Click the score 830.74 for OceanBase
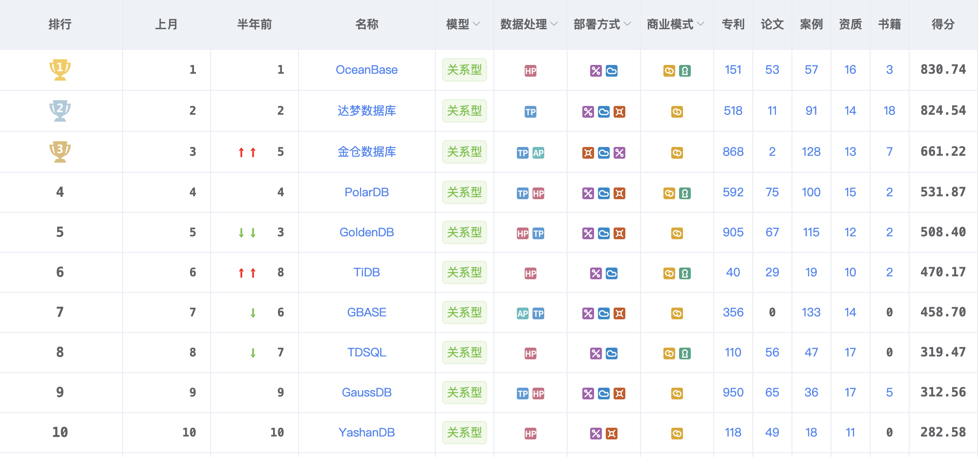This screenshot has height=457, width=980. (x=943, y=70)
